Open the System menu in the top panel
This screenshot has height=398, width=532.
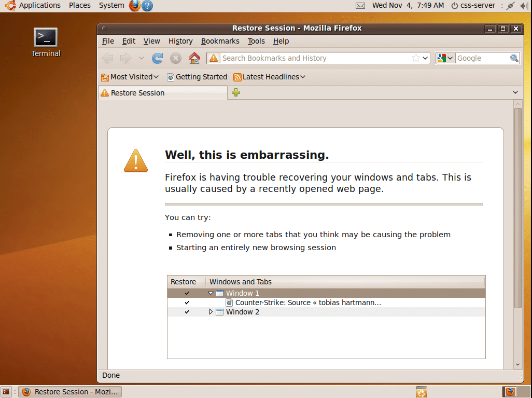click(111, 5)
